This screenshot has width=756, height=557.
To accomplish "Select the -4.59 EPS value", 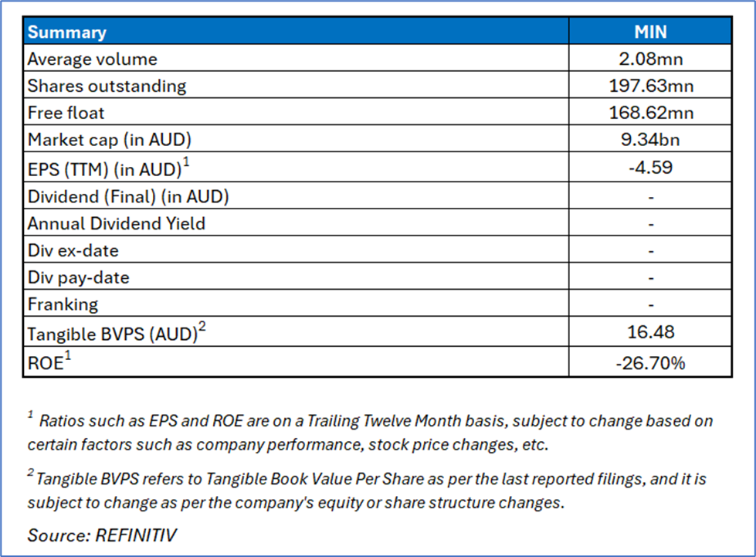I will (x=650, y=167).
